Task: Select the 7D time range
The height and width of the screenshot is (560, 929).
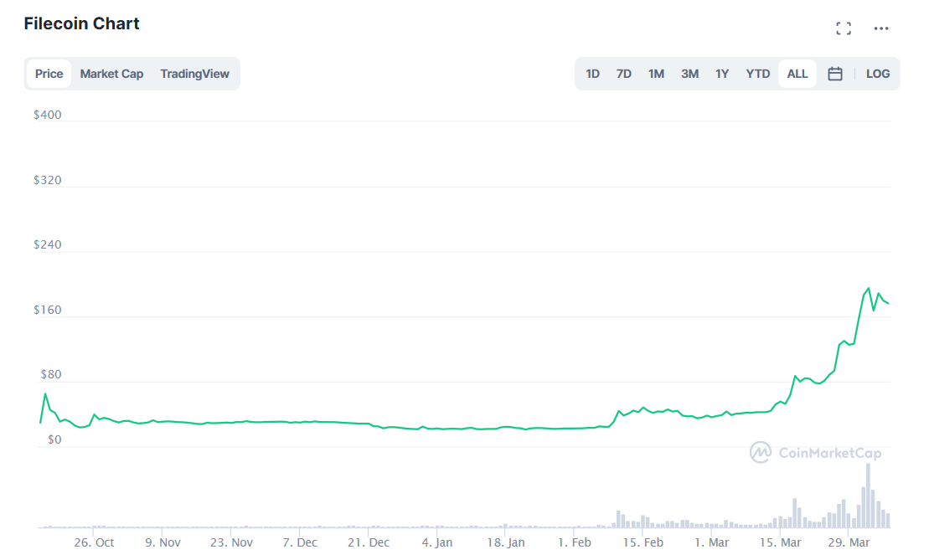Action: click(x=624, y=74)
